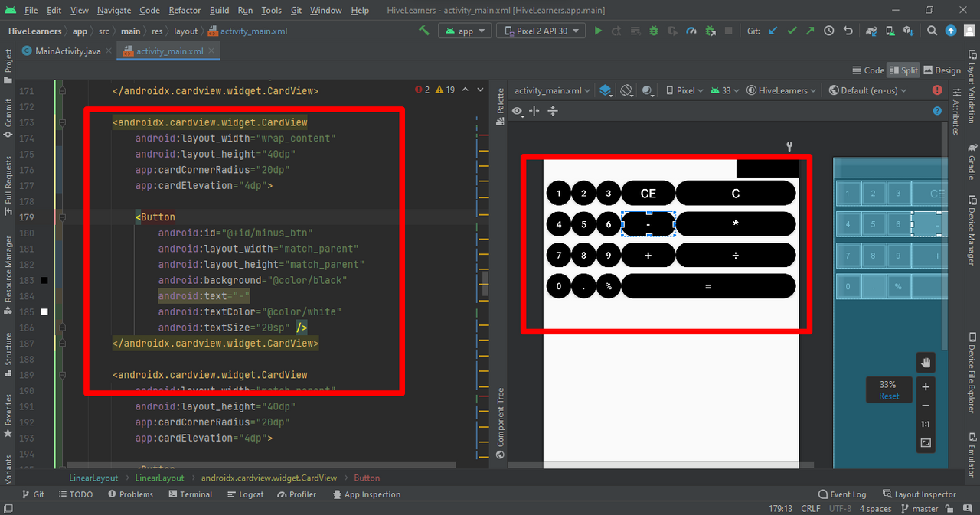Open Search Everywhere magnifier icon

[932, 31]
